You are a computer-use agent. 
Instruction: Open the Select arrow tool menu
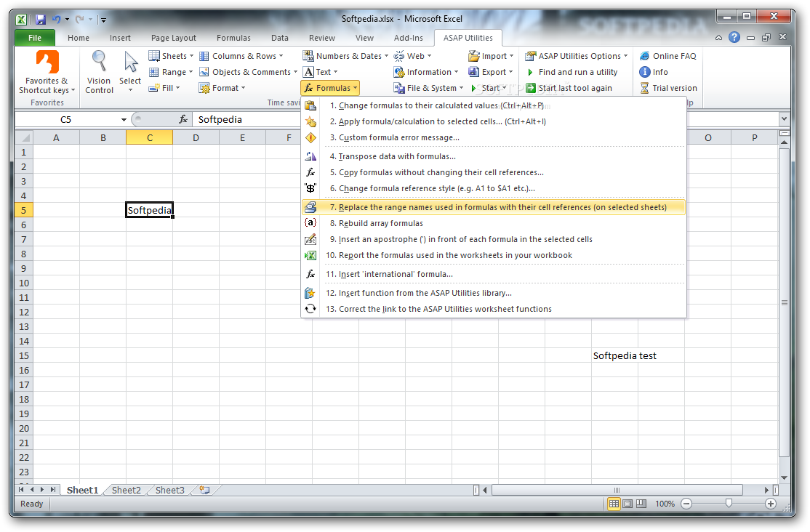[130, 72]
